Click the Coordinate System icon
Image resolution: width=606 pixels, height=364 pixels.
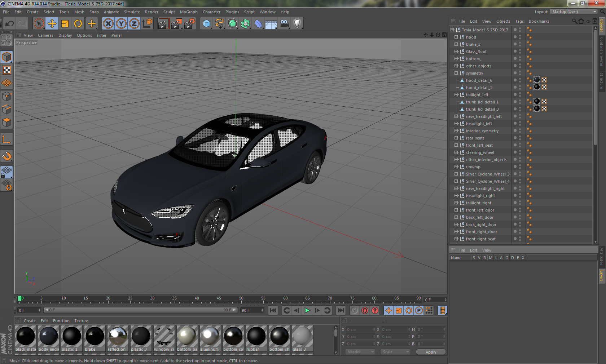147,24
